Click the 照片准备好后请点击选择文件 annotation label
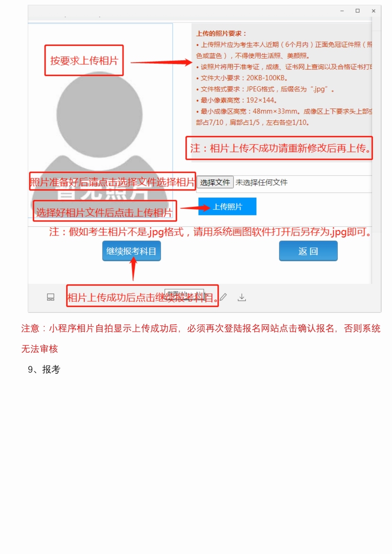Image resolution: width=392 pixels, height=554 pixels. (112, 182)
